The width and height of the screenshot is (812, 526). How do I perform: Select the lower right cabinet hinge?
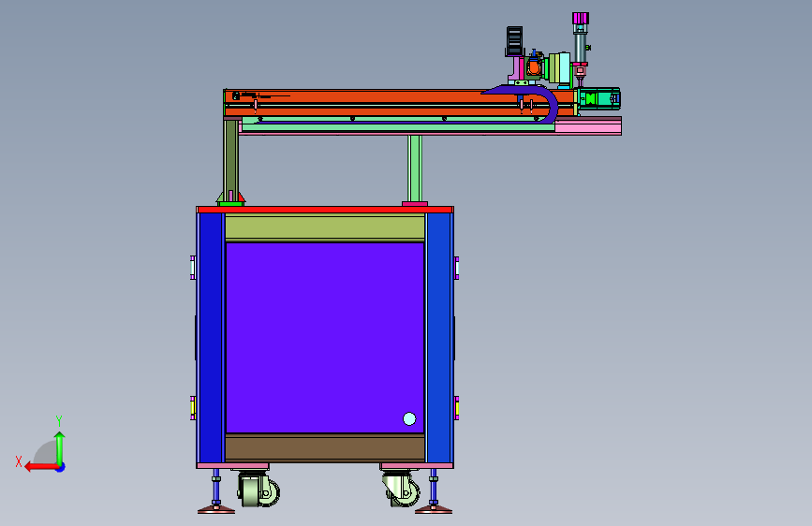click(x=456, y=407)
